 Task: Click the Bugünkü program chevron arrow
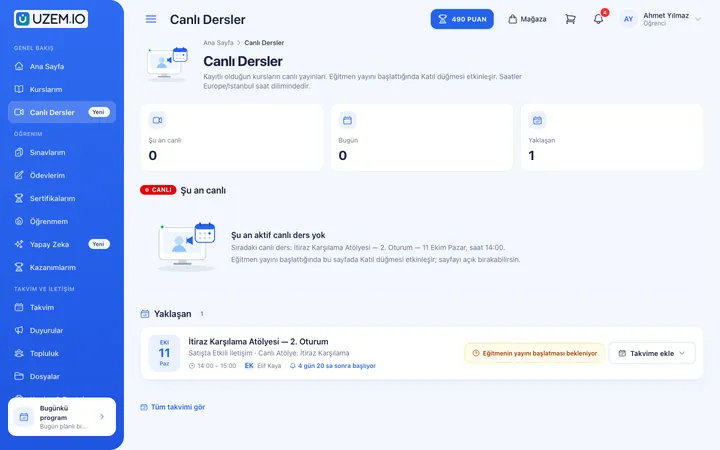point(102,416)
